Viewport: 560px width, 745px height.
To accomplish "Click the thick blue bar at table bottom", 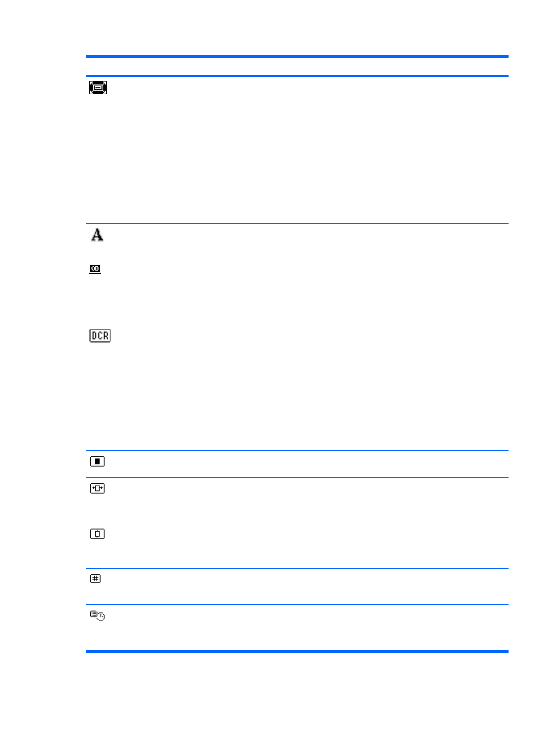I will pos(297,651).
